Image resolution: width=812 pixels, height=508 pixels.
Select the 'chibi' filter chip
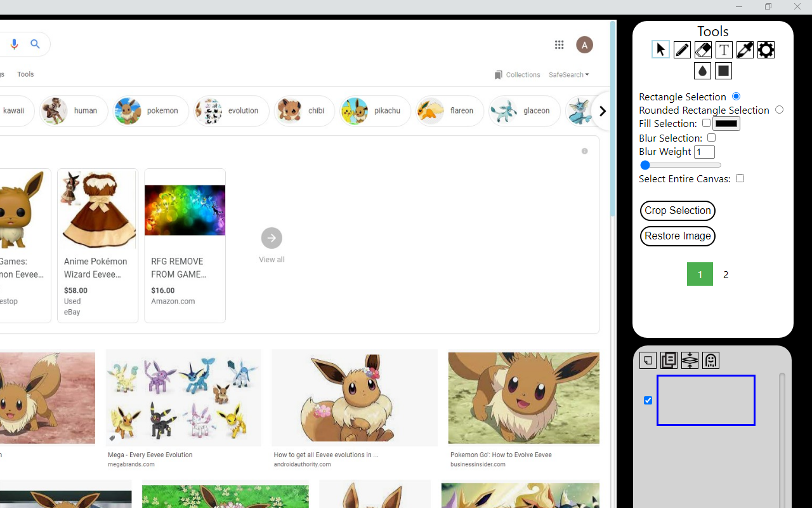(x=304, y=111)
